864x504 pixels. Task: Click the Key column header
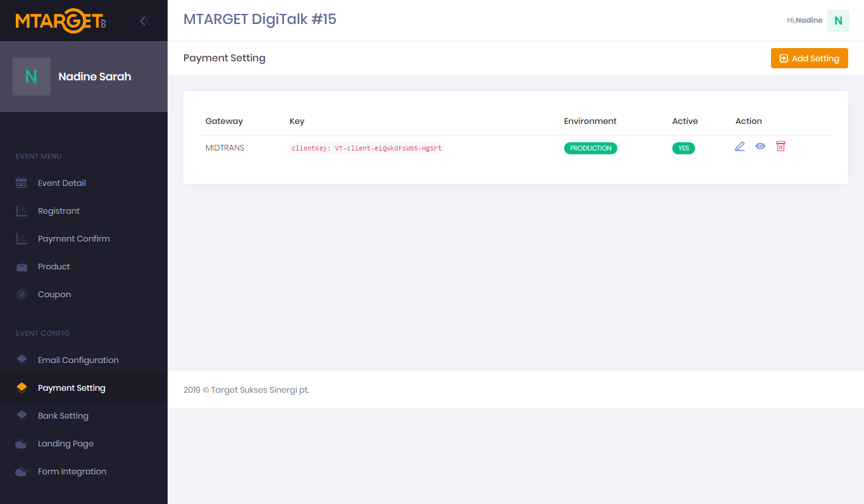point(297,121)
